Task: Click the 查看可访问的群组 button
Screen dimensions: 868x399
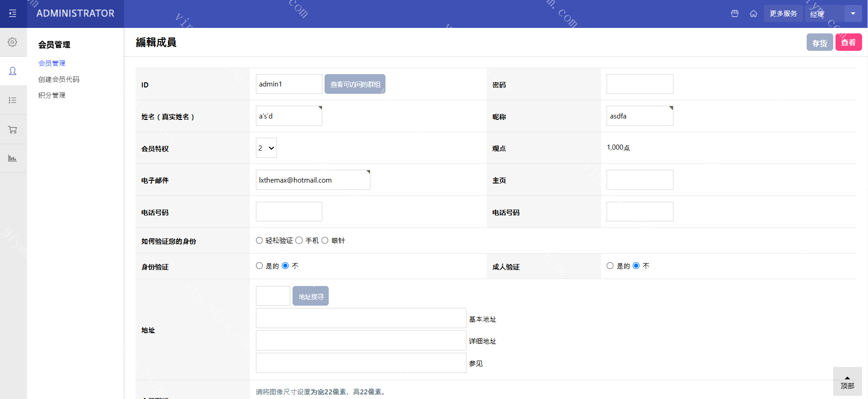Action: [x=355, y=84]
